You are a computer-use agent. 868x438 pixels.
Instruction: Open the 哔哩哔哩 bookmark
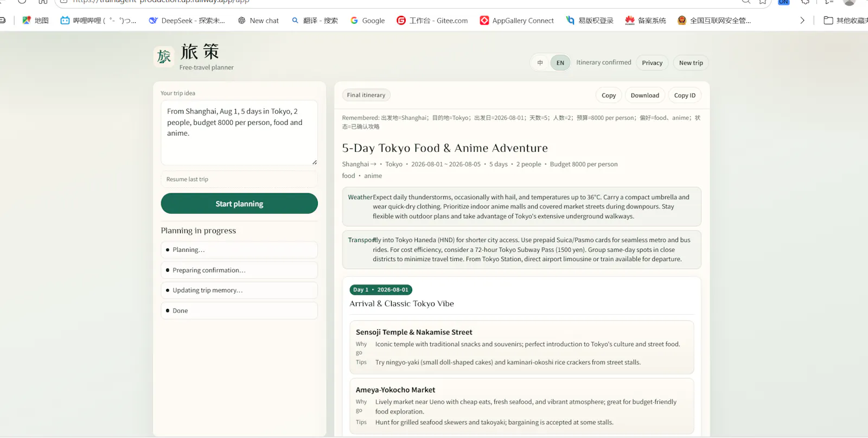pyautogui.click(x=98, y=21)
